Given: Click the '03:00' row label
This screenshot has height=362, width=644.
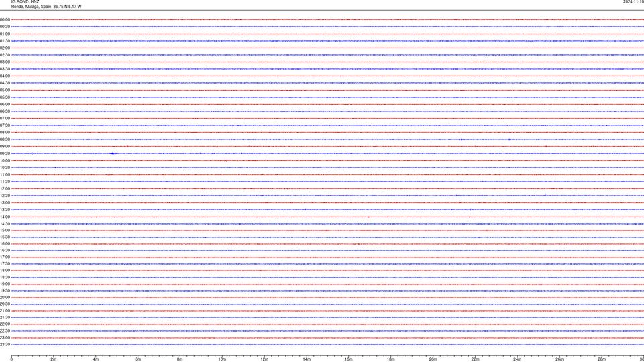Looking at the screenshot, I should pyautogui.click(x=5, y=62).
